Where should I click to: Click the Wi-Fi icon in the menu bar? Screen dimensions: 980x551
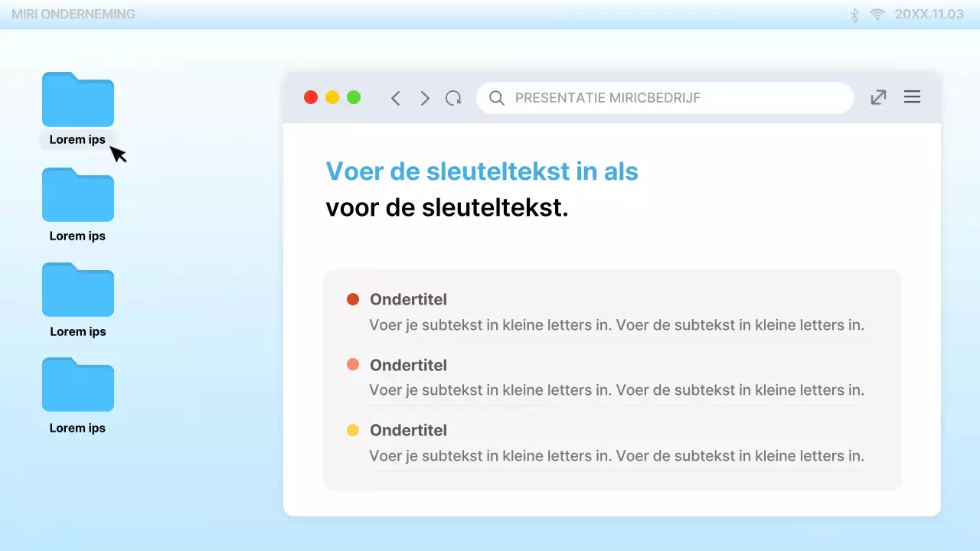(x=877, y=14)
